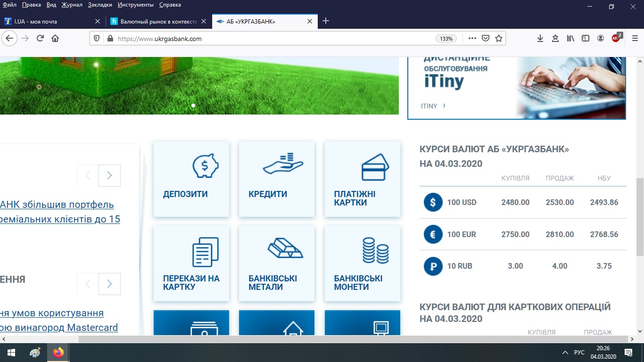Show hidden tray icons chevron
The image size is (644, 362).
click(x=565, y=353)
